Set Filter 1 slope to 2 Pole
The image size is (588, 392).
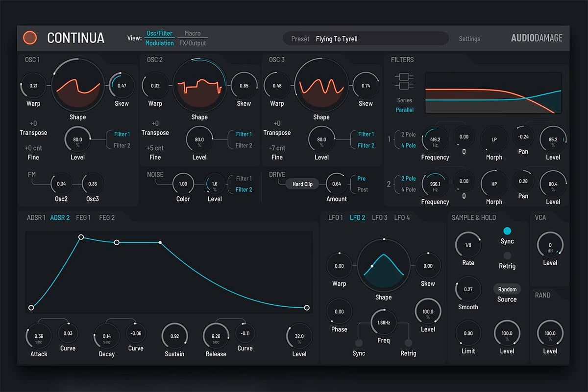pyautogui.click(x=409, y=134)
